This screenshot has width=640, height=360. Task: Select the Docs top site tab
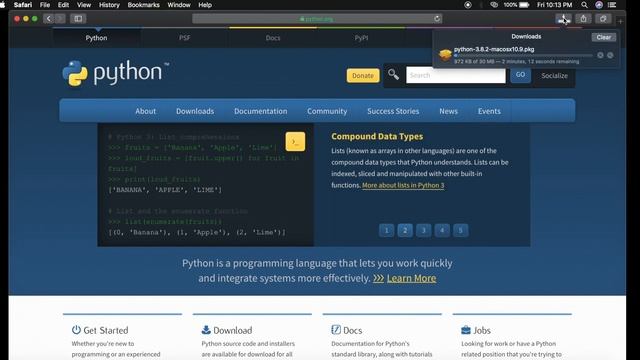coord(273,38)
